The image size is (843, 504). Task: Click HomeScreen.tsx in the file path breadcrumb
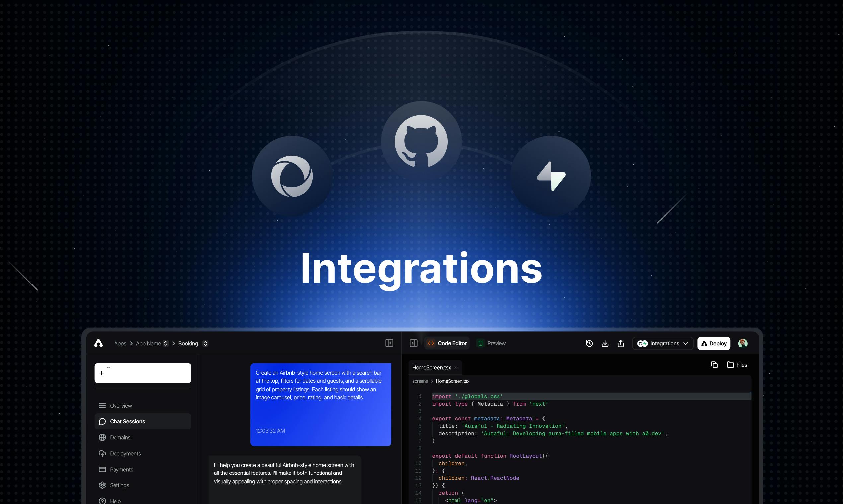pyautogui.click(x=452, y=381)
